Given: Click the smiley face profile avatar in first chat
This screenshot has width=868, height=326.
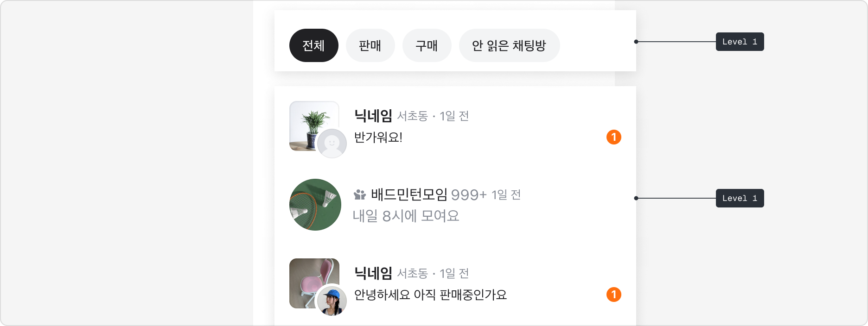Looking at the screenshot, I should (x=332, y=144).
